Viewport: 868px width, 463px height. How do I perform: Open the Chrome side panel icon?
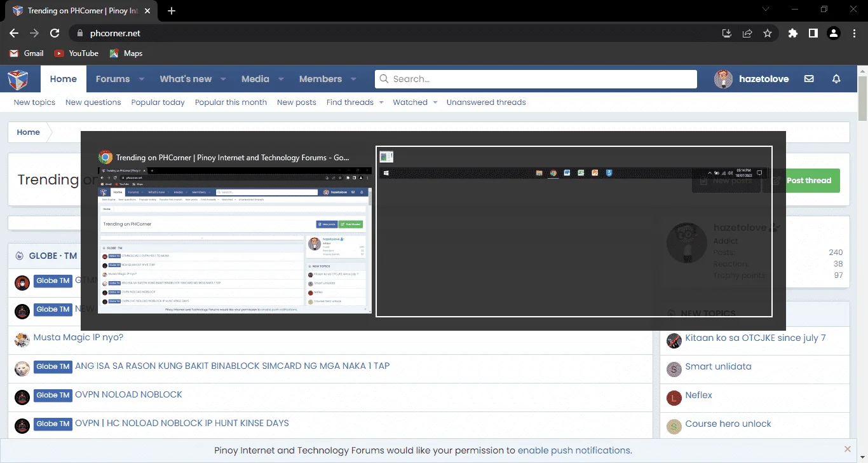(813, 33)
